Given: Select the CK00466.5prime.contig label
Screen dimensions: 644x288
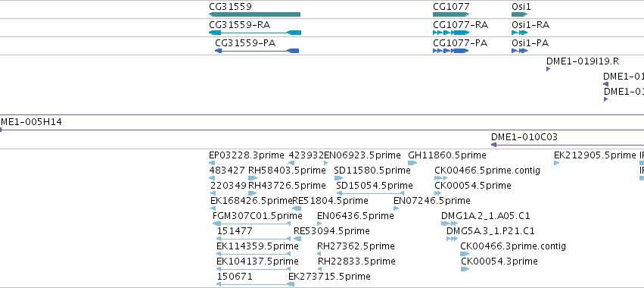Looking at the screenshot, I should (487, 171).
